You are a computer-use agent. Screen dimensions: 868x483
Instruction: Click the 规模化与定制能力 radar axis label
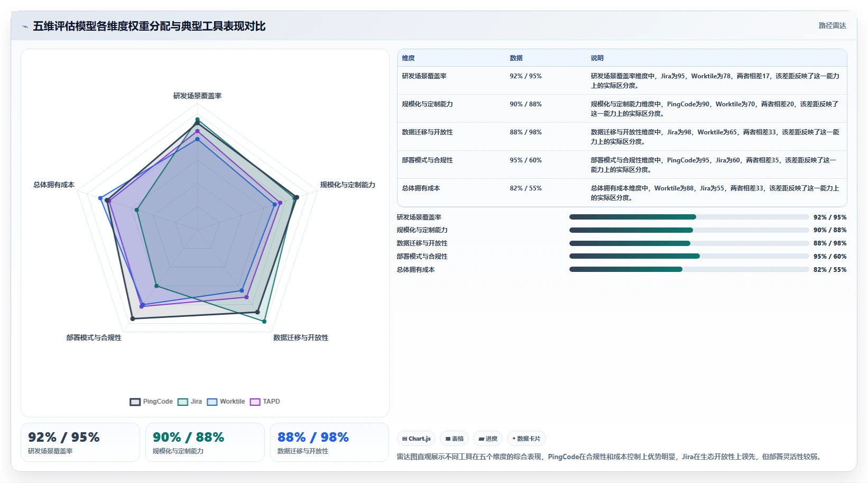click(347, 185)
